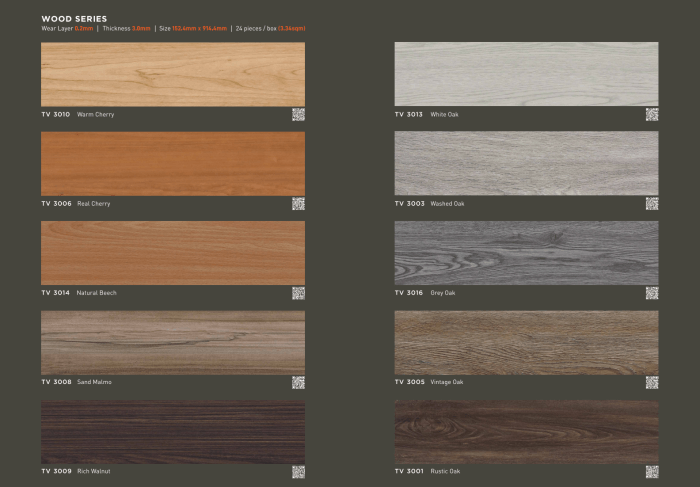Click the QR code for Sand Malmo
This screenshot has width=700, height=487.
coord(298,381)
